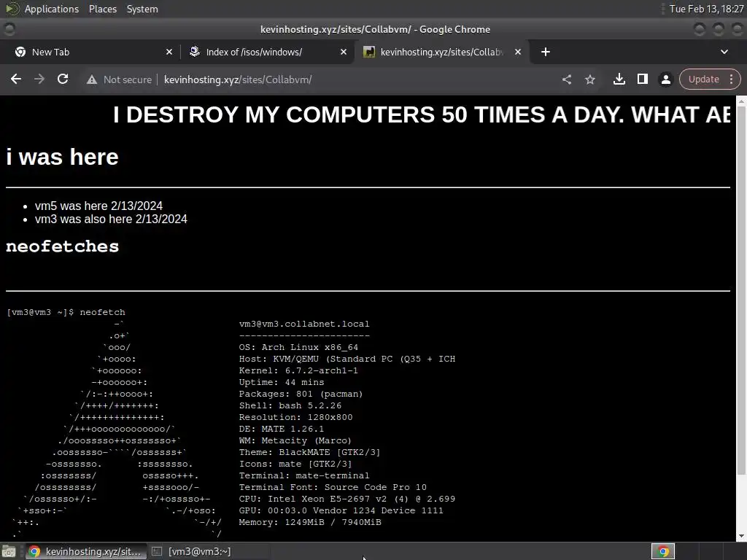This screenshot has height=560, width=747.
Task: Open the System menu
Action: click(x=142, y=9)
